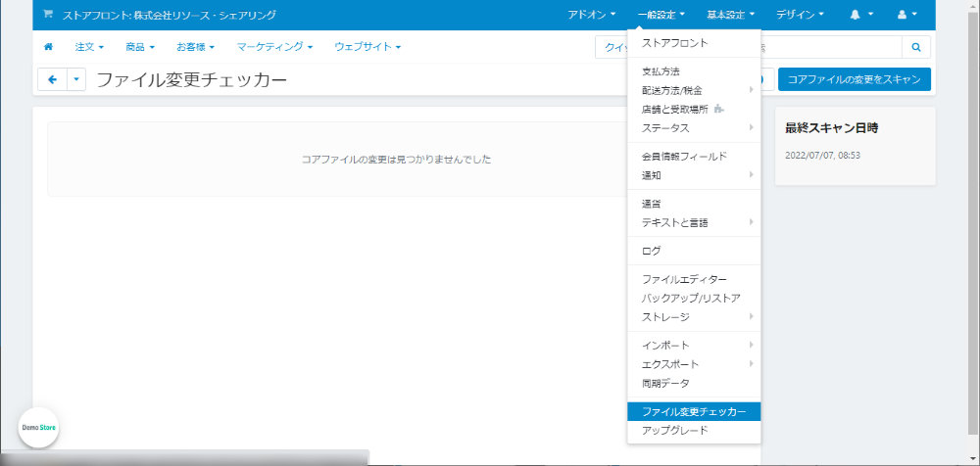This screenshot has width=980, height=466.
Task: Expand ステータス submenu
Action: (694, 128)
